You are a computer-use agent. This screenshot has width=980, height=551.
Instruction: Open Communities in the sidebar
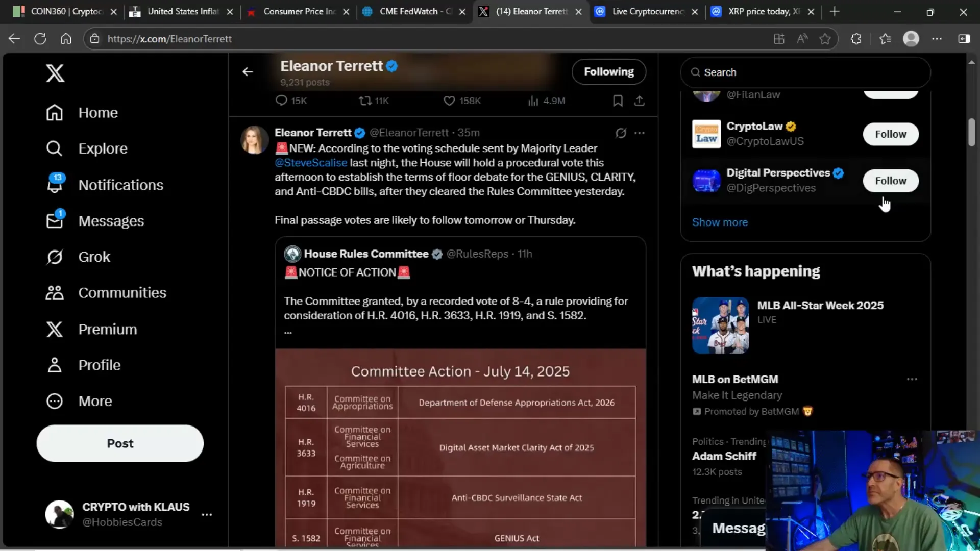click(x=106, y=293)
